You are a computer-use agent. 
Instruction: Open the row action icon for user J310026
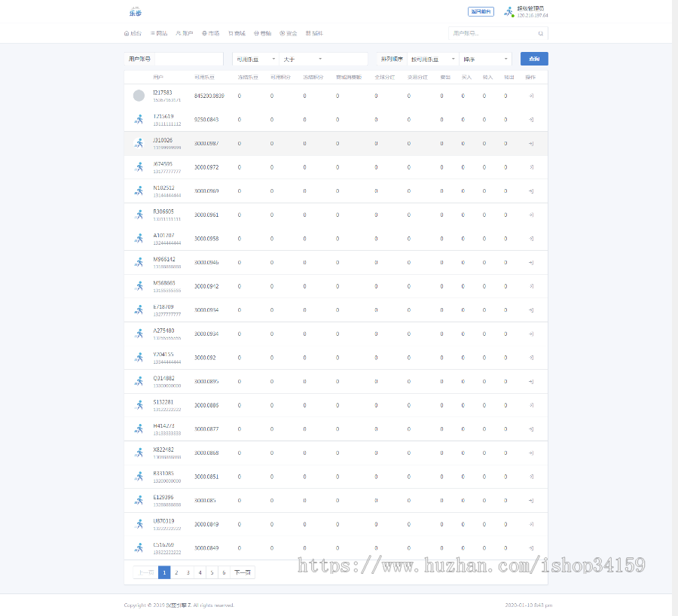(x=531, y=144)
